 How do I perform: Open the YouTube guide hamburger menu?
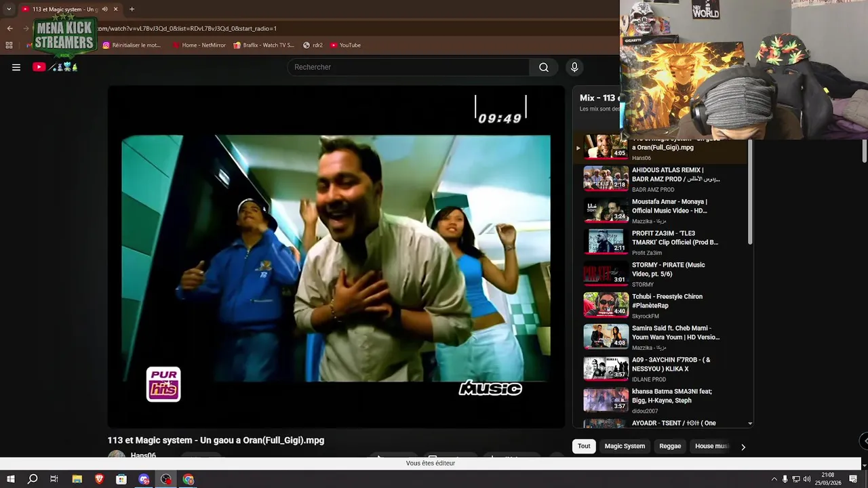click(16, 67)
